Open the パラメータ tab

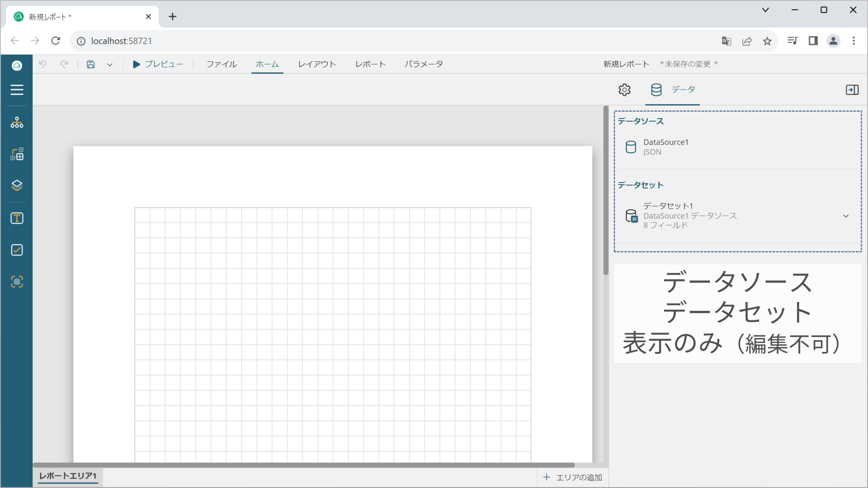pyautogui.click(x=424, y=64)
